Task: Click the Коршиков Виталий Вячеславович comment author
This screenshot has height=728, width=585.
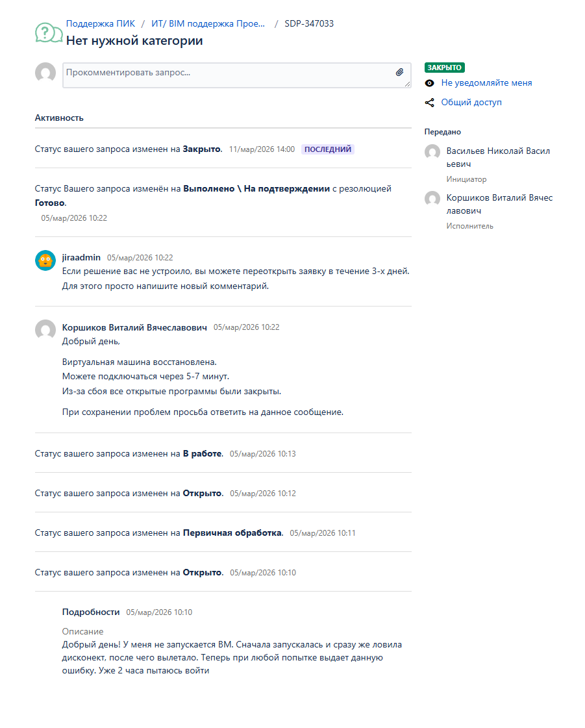Action: [x=134, y=327]
